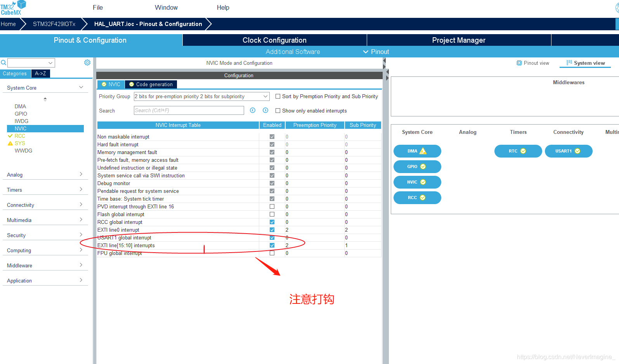Click the NVIC tab status check icon
This screenshot has height=364, width=619.
click(x=104, y=84)
